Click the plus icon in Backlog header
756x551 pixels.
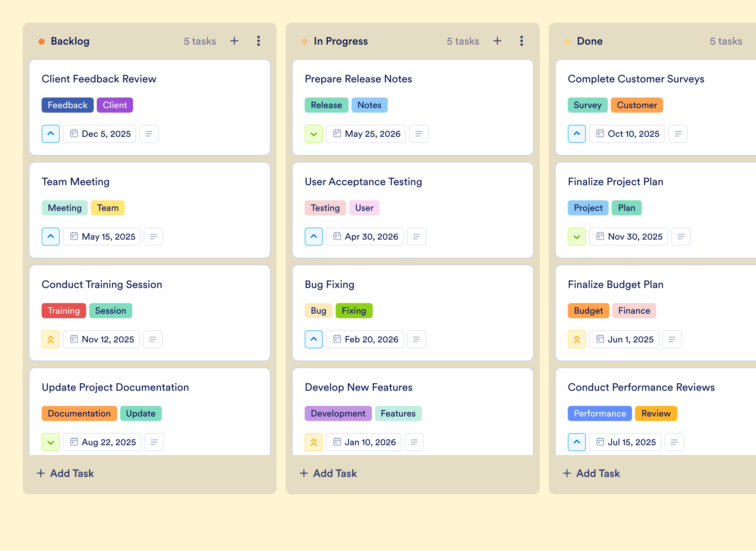point(234,41)
